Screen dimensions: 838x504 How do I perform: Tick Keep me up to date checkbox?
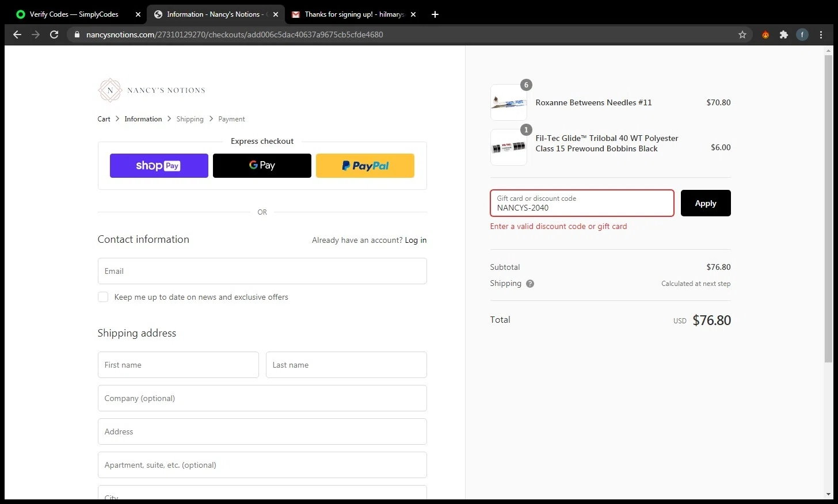[103, 297]
